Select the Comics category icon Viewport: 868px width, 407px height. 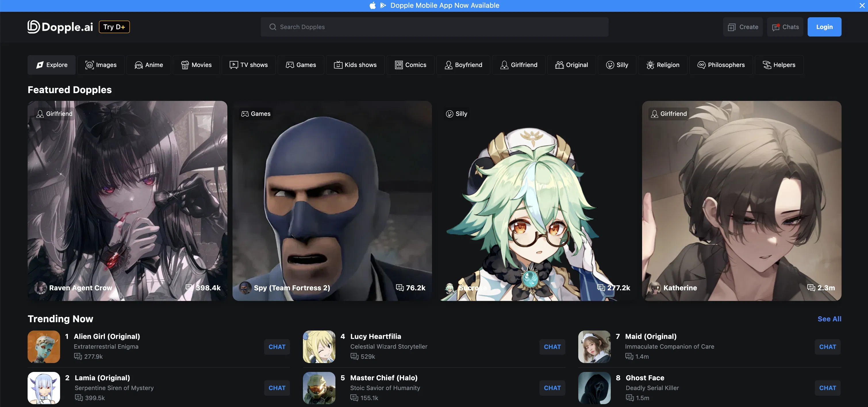point(398,65)
